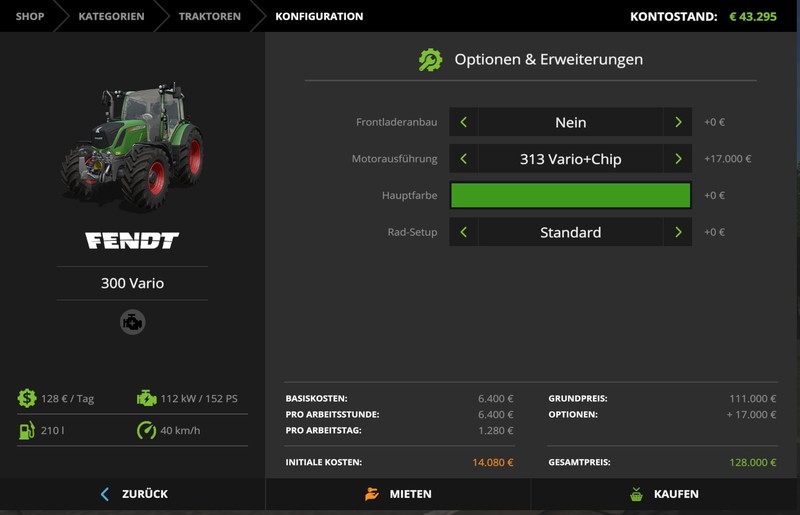Click the daily upkeep dollar gear icon

click(27, 398)
